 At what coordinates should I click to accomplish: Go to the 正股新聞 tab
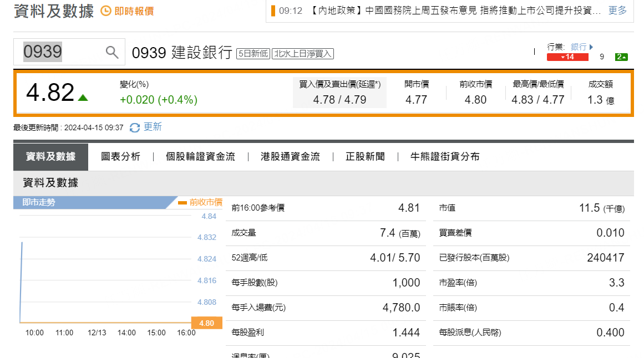[x=365, y=157]
